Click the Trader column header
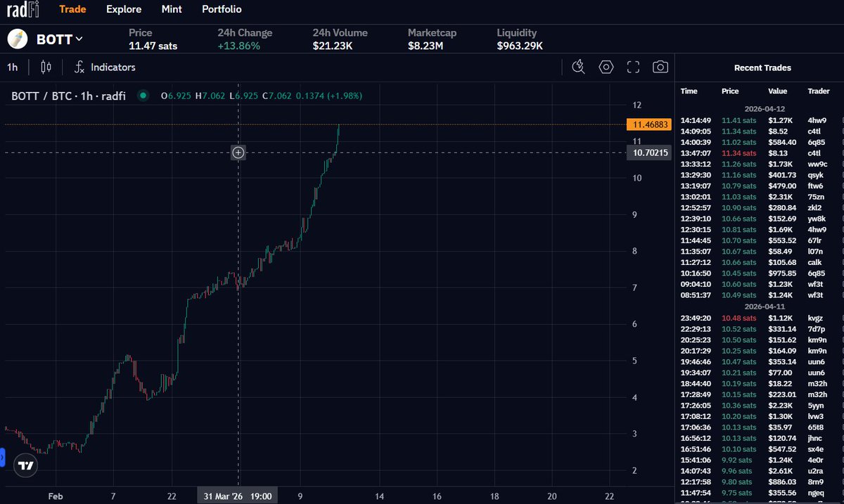This screenshot has height=504, width=844. [x=819, y=91]
